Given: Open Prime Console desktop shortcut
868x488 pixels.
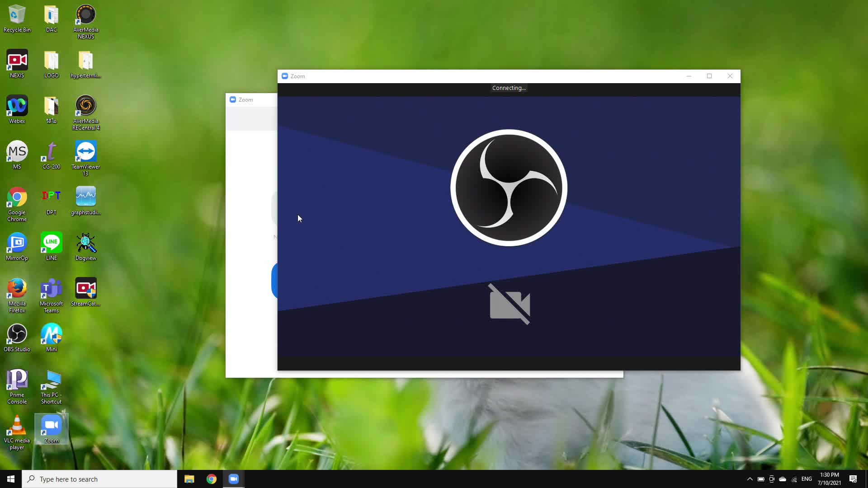Looking at the screenshot, I should tap(17, 386).
